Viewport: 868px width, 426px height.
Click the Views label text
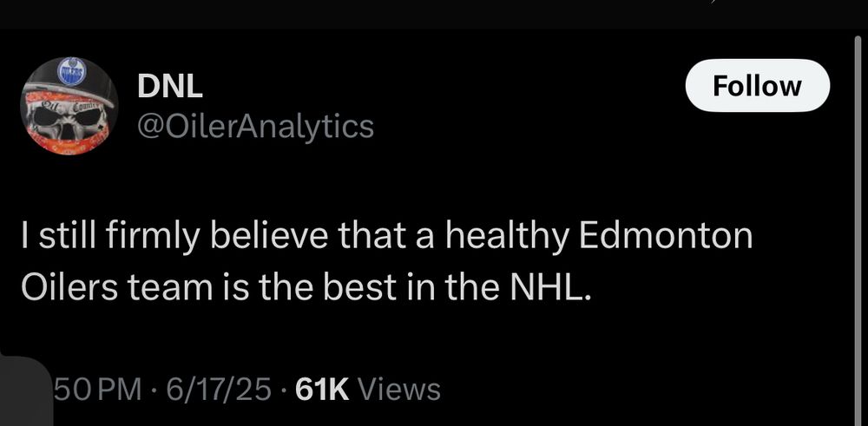[399, 390]
